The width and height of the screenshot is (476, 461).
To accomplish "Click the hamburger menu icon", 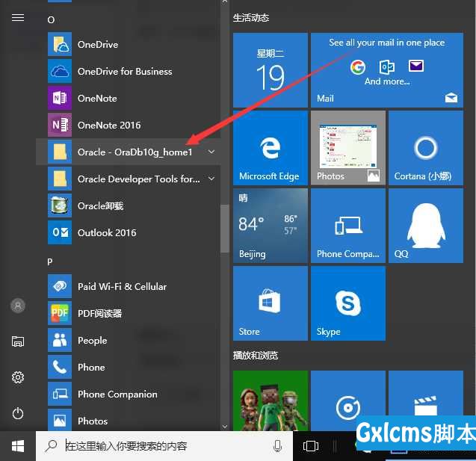I will pos(18,18).
